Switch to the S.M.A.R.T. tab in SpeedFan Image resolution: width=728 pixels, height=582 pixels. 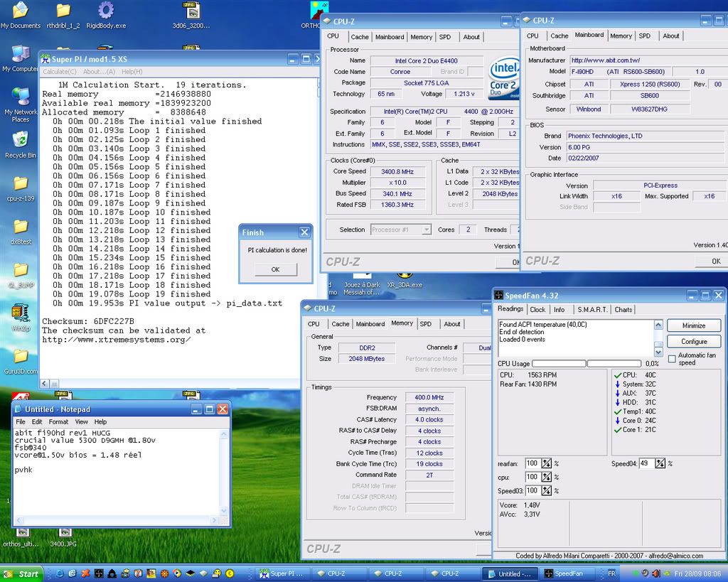click(x=591, y=309)
